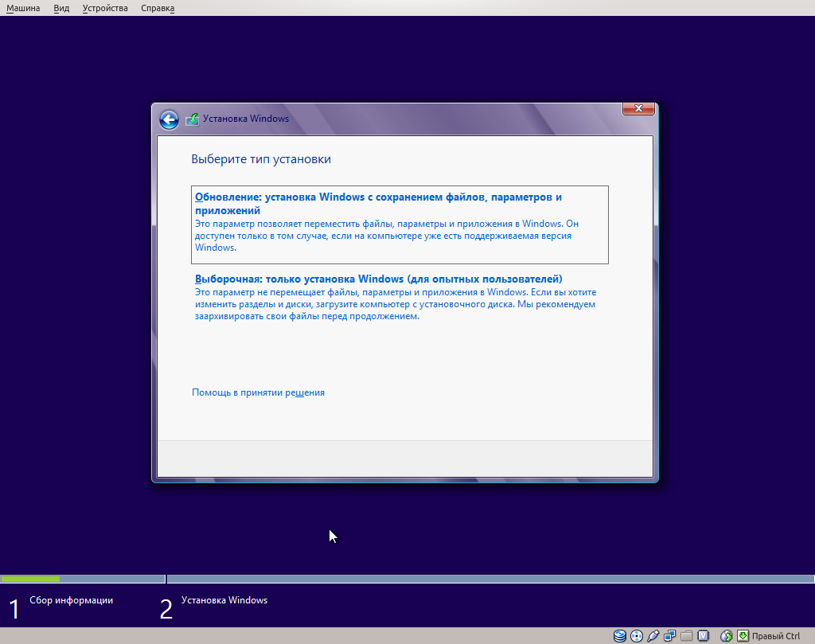
Task: Open the shared folders icon in status bar
Action: pyautogui.click(x=685, y=637)
